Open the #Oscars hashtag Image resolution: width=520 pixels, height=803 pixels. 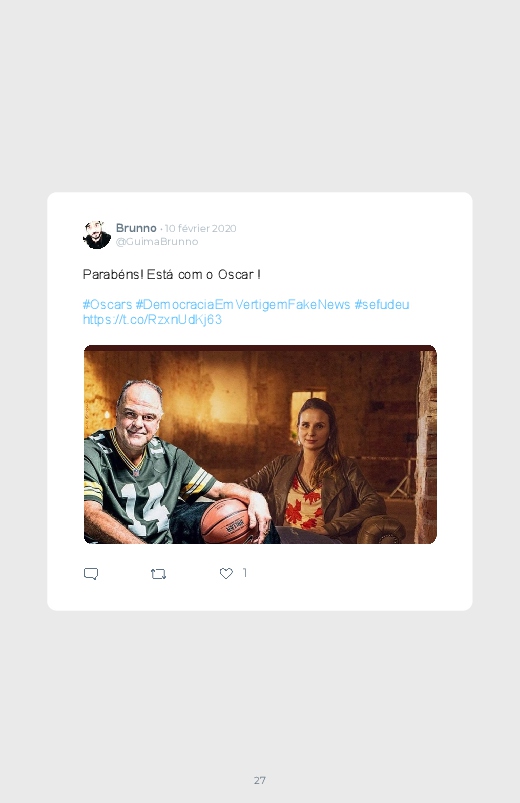108,305
